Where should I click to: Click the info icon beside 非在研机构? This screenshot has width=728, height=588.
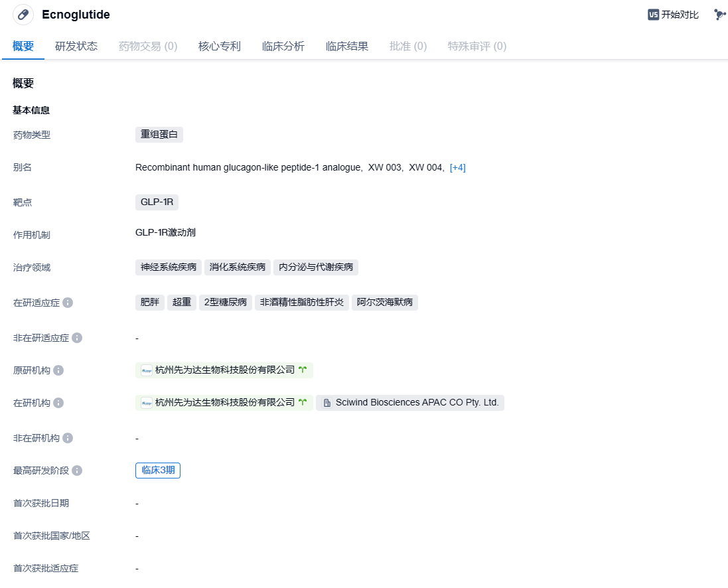pyautogui.click(x=68, y=438)
